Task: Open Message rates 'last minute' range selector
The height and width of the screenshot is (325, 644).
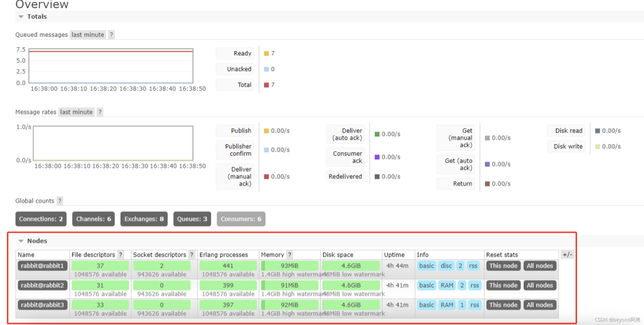Action: tap(76, 112)
